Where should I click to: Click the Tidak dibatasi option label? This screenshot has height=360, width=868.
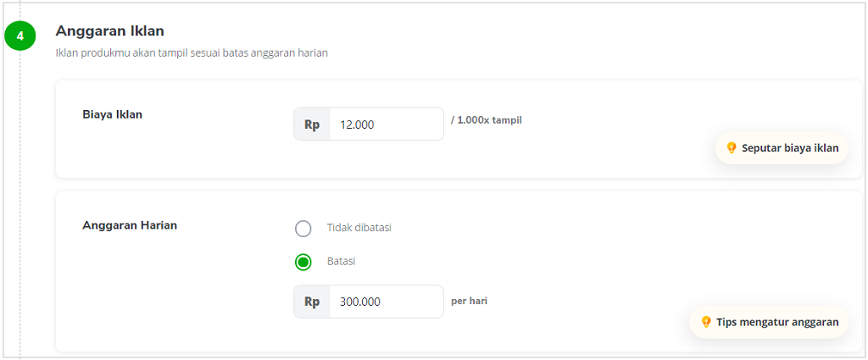coord(359,228)
